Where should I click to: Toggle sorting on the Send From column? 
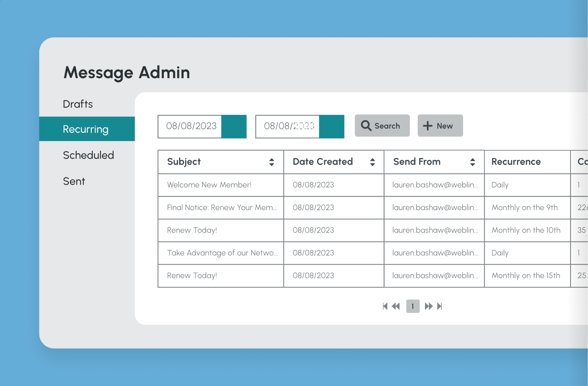pos(473,162)
